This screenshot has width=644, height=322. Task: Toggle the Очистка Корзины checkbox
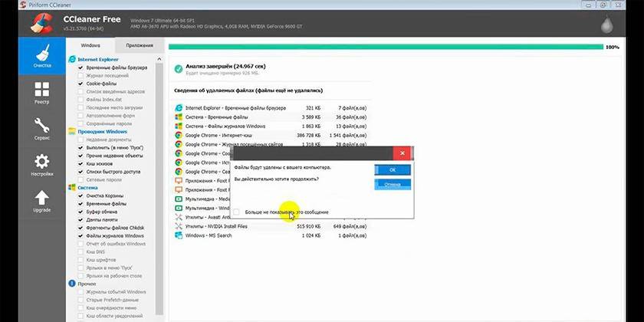click(x=80, y=195)
